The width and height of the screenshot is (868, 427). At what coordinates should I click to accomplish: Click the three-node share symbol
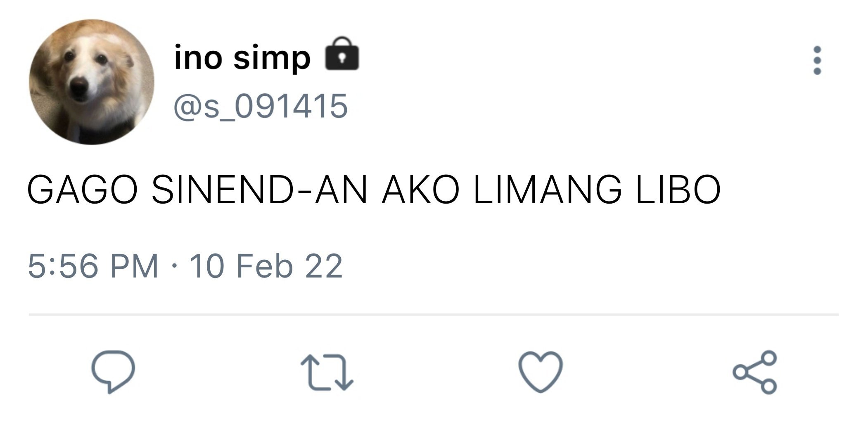[755, 372]
